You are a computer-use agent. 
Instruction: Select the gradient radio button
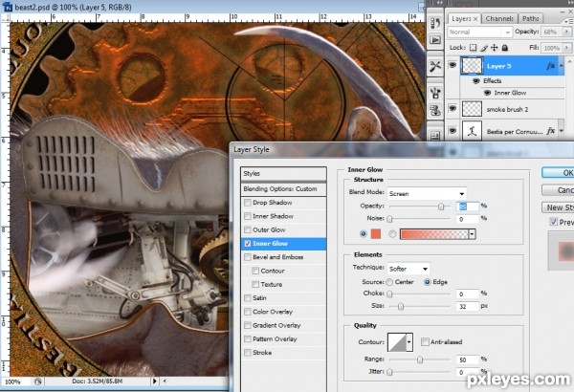(392, 233)
